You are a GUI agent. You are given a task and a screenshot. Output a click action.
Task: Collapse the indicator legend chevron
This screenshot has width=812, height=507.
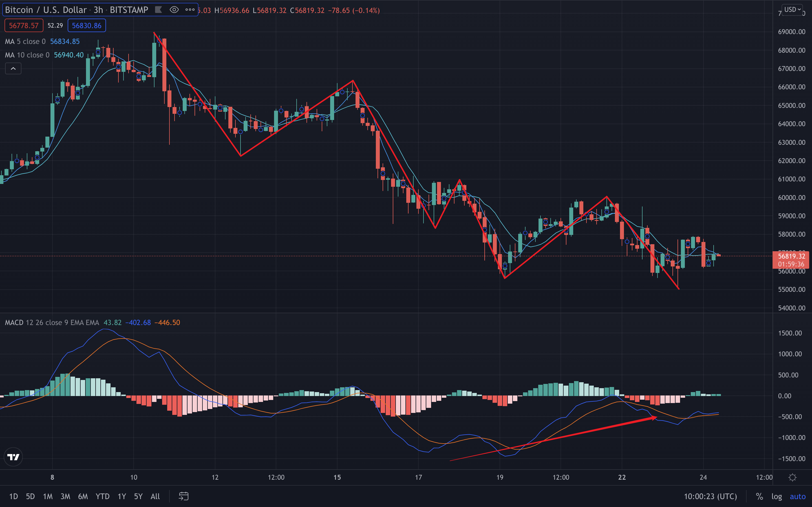[13, 69]
